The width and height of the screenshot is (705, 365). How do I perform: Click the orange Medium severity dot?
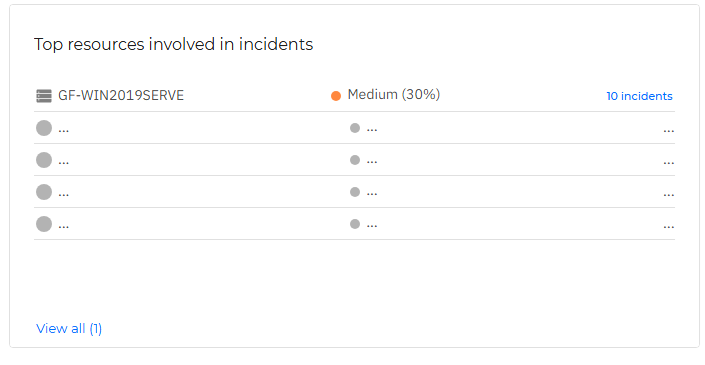coord(336,96)
